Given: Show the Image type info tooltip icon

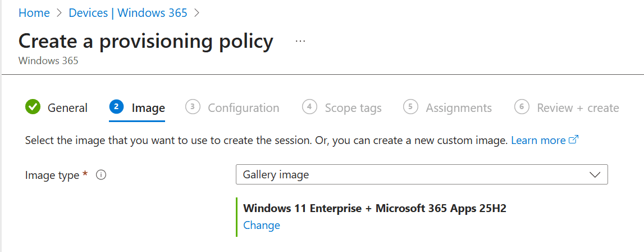Looking at the screenshot, I should [x=101, y=175].
